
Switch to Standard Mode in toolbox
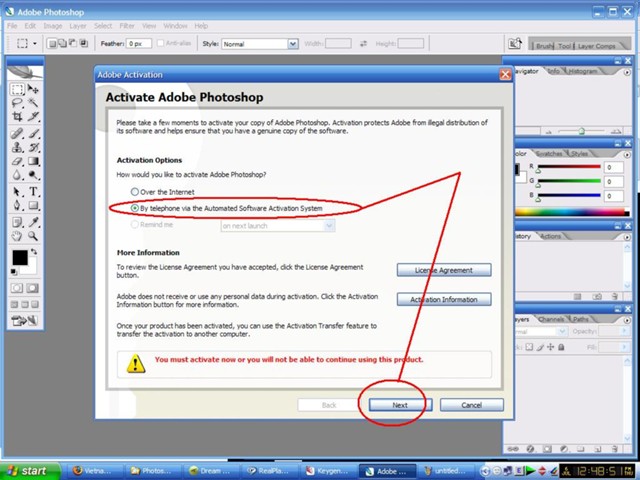pyautogui.click(x=17, y=288)
